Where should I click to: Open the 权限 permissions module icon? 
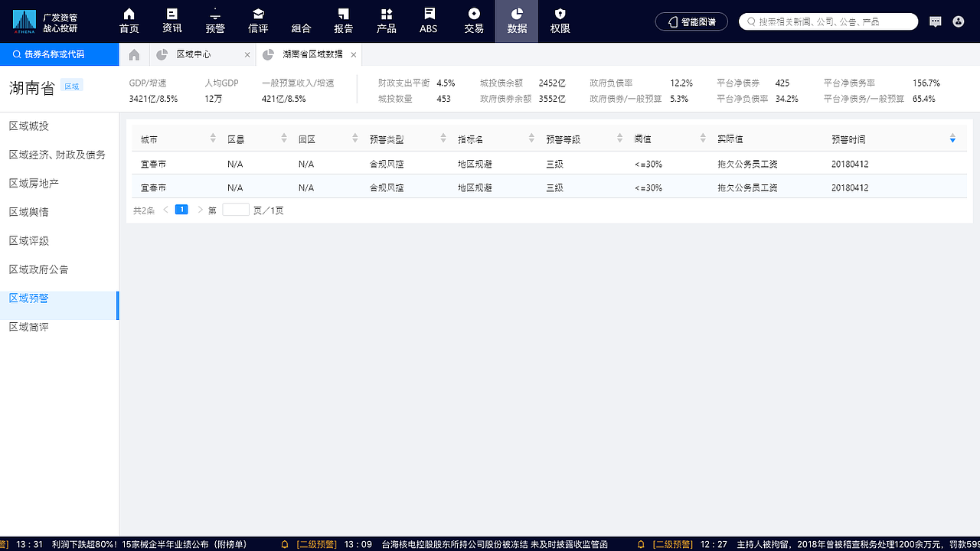(x=560, y=21)
